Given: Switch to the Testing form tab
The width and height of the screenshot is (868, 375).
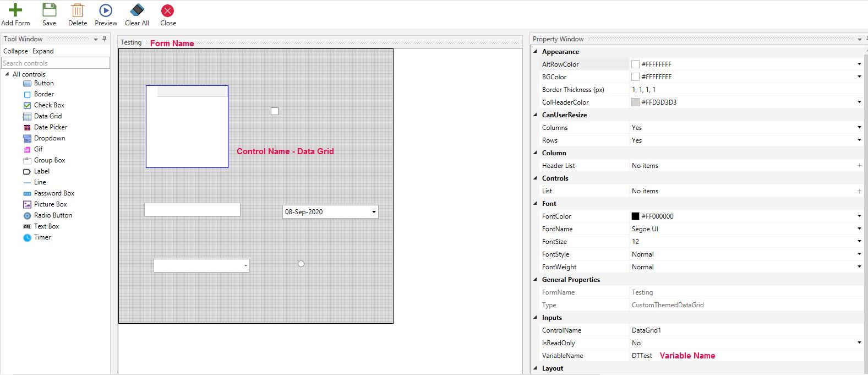Looking at the screenshot, I should tap(131, 42).
